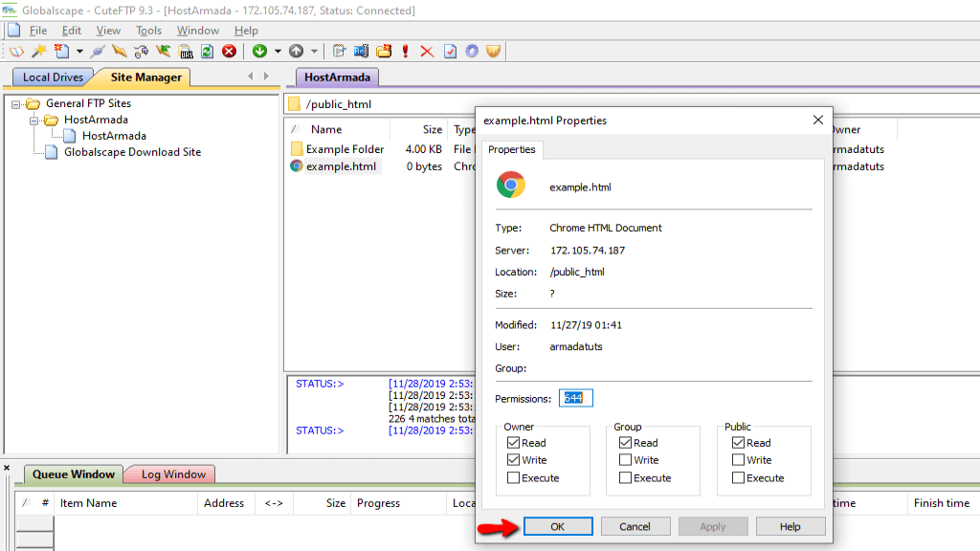Click the Quick Connect lightning icon
Screen dimensions: 980x551
click(97, 52)
